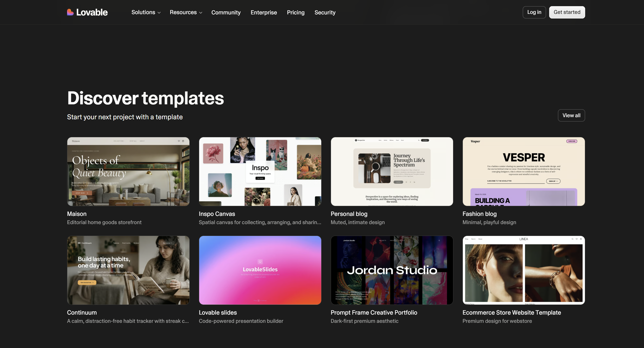The height and width of the screenshot is (348, 644).
Task: Open the Pricing page
Action: pyautogui.click(x=296, y=12)
